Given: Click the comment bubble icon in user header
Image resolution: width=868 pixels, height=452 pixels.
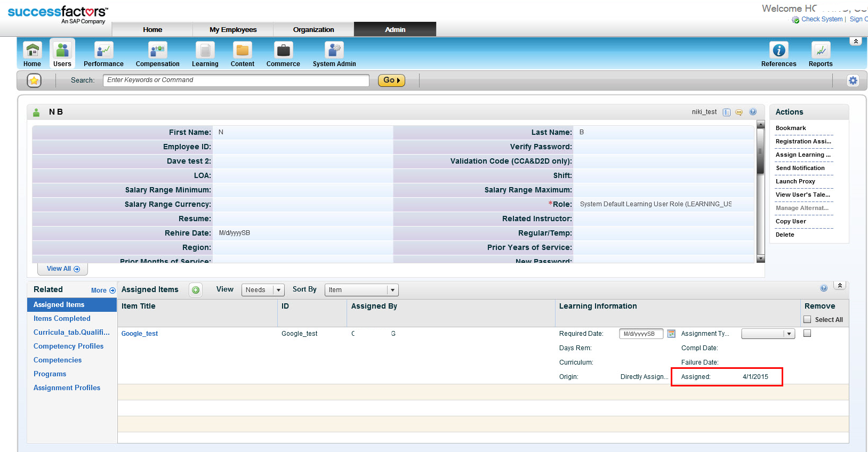Looking at the screenshot, I should [739, 112].
